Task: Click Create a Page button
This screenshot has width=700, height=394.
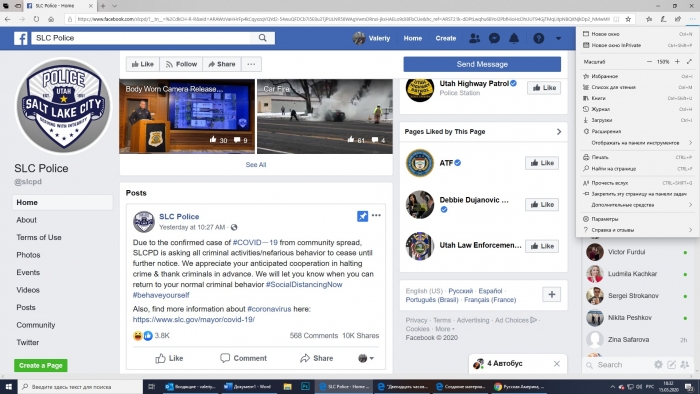Action: (x=41, y=365)
